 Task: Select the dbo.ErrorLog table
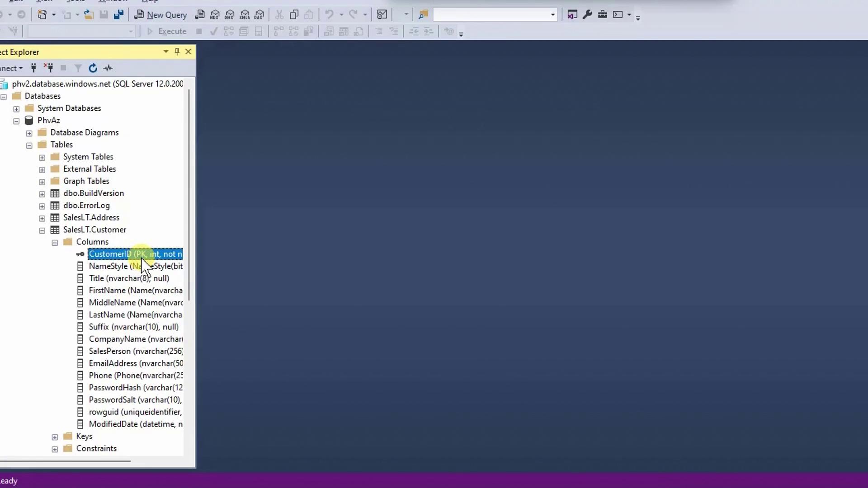pyautogui.click(x=86, y=205)
